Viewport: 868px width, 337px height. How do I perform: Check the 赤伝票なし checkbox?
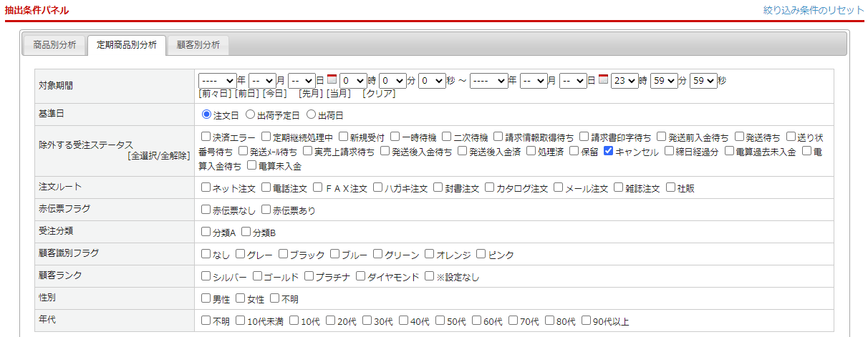pos(206,210)
